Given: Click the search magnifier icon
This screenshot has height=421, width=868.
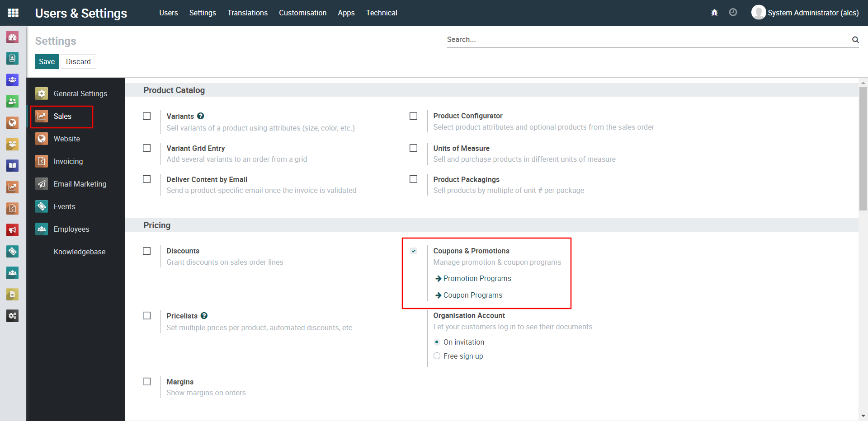Looking at the screenshot, I should tap(855, 40).
